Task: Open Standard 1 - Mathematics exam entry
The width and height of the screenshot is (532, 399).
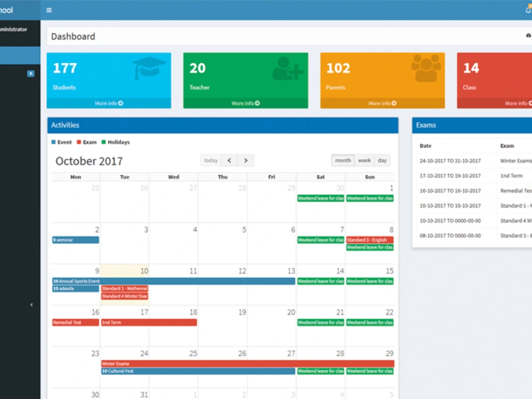Action: coord(124,289)
